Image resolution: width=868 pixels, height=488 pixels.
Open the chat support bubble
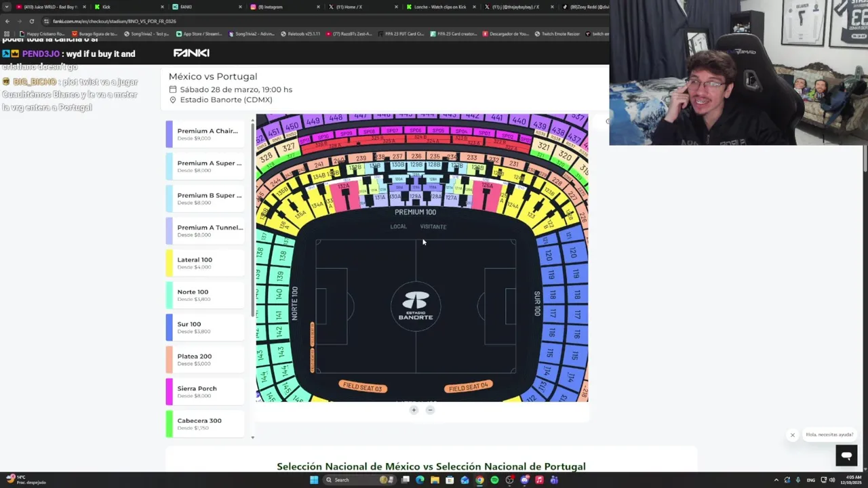tap(846, 455)
